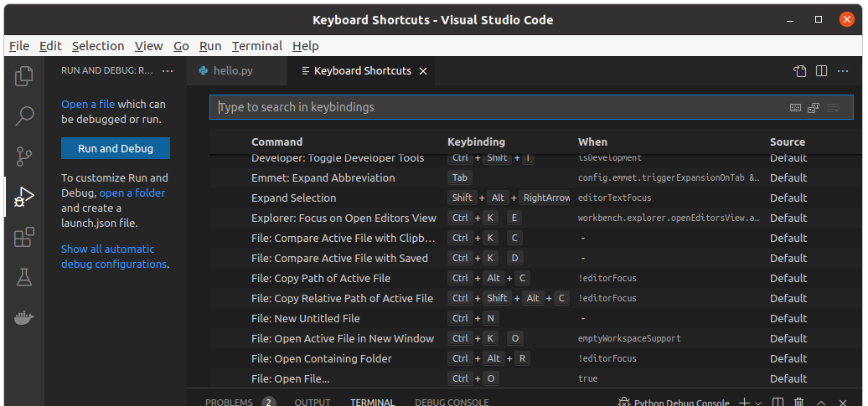Click Show all automatic debug configurations link
Viewport: 868px width, 406px height.
pyautogui.click(x=113, y=257)
